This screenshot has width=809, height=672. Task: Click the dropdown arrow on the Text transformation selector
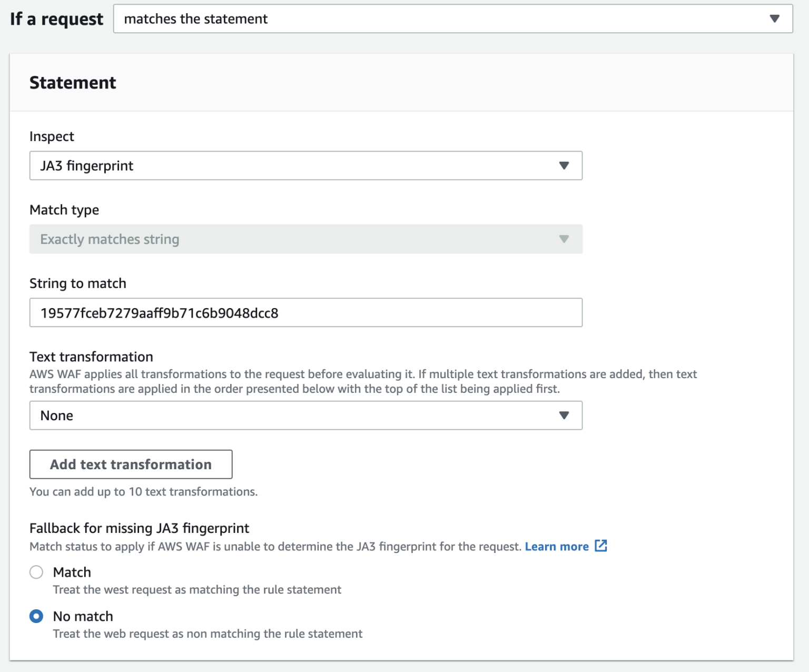pos(564,416)
